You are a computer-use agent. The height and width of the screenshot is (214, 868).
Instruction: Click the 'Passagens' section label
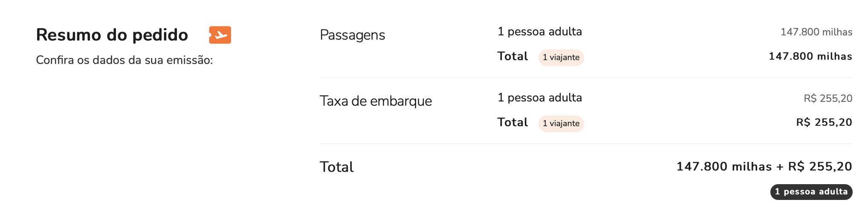coord(353,35)
